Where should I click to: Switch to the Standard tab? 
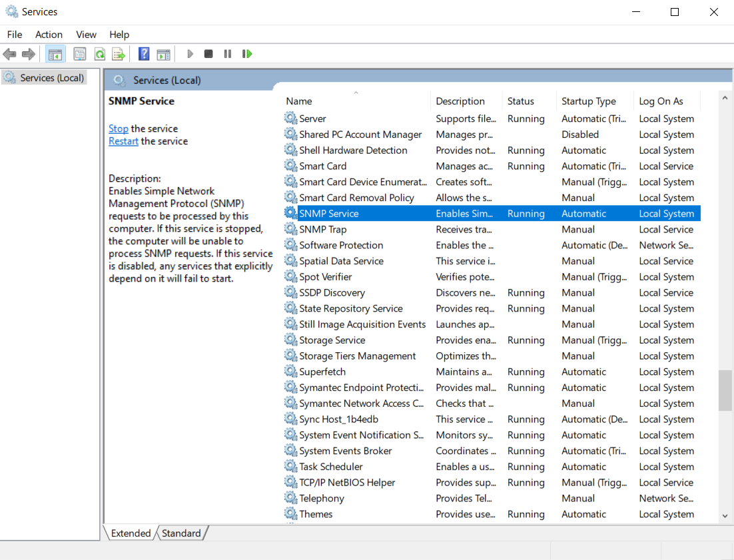pyautogui.click(x=181, y=533)
